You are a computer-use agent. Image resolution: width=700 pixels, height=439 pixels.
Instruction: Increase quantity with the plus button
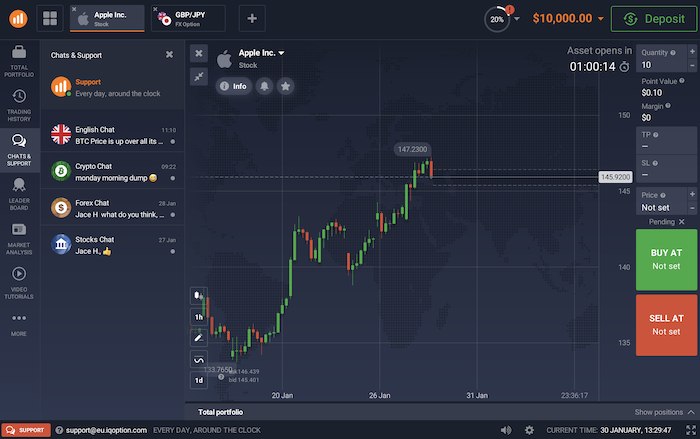point(692,51)
